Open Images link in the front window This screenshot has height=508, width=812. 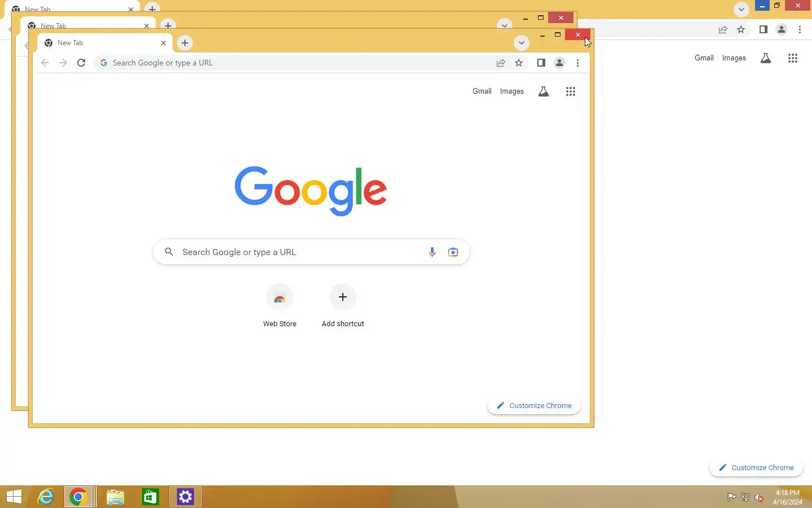pyautogui.click(x=512, y=91)
